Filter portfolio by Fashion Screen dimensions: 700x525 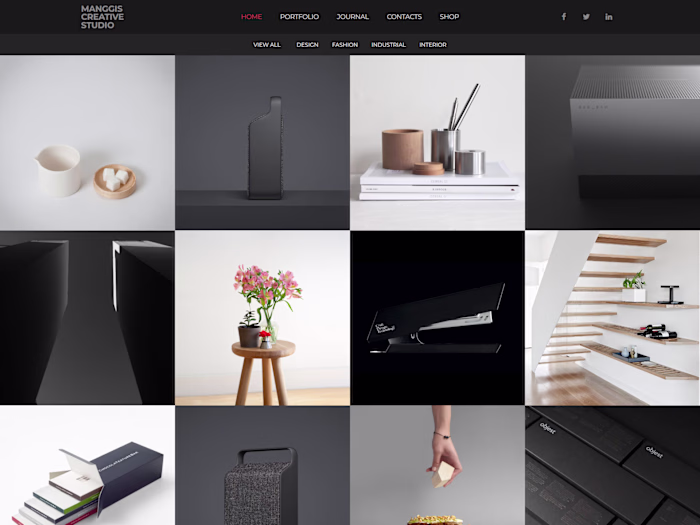pos(345,45)
